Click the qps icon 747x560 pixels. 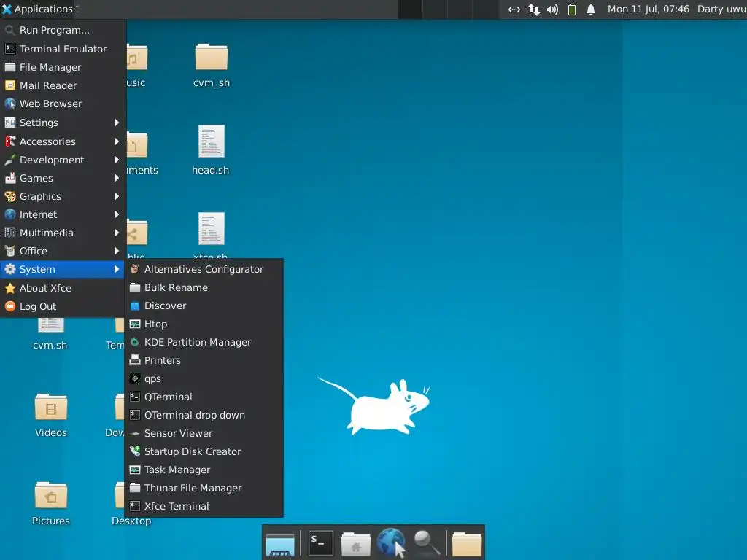135,378
